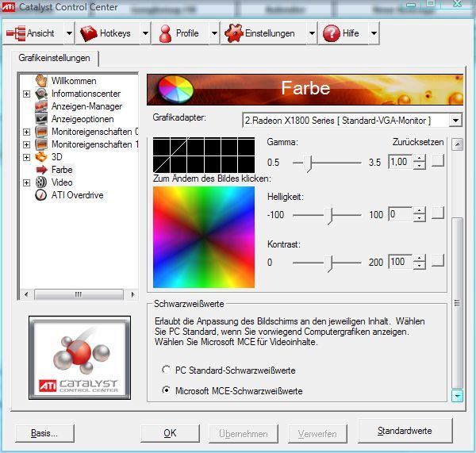Expand the Video tree node

point(26,182)
